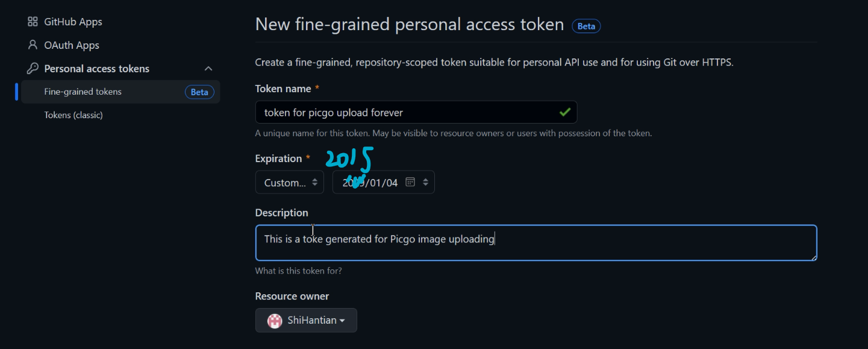Screen dimensions: 868x349
Task: Click the green checkmark in Token name
Action: click(x=564, y=112)
